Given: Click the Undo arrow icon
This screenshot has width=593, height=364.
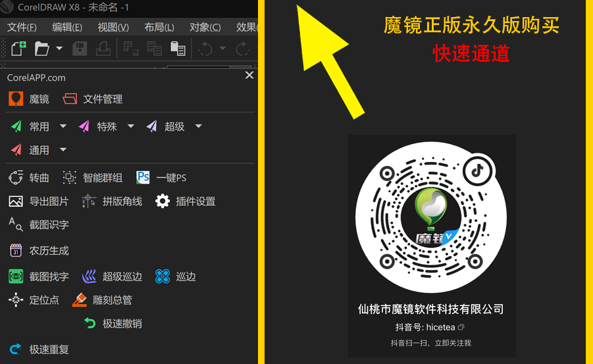Looking at the screenshot, I should pos(205,49).
